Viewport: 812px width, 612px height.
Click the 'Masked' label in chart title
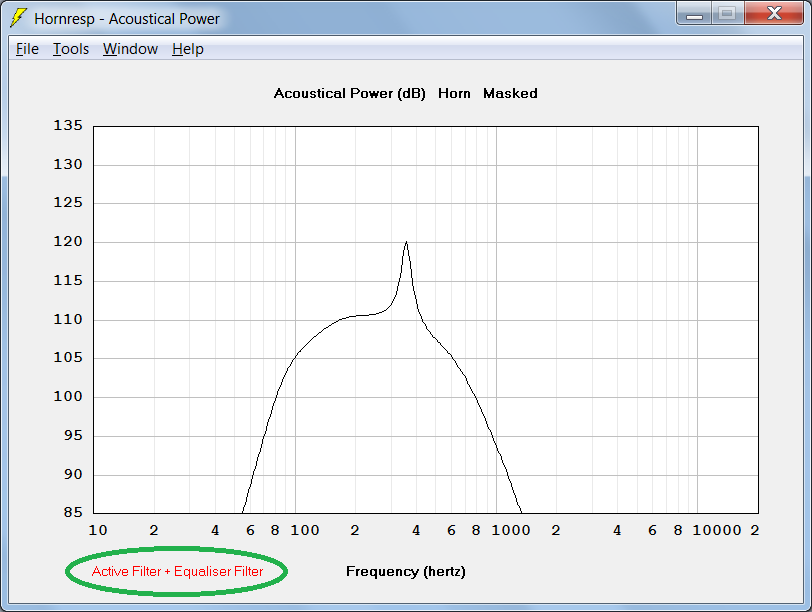point(510,94)
